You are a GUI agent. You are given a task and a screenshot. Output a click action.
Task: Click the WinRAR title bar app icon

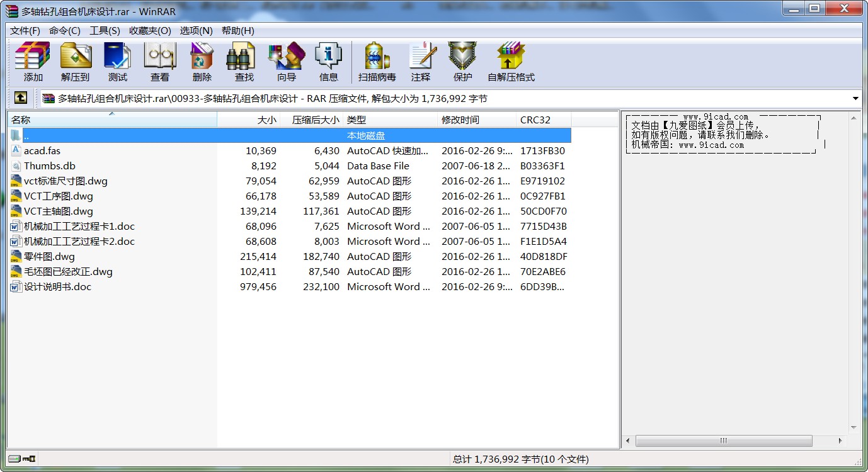click(x=12, y=11)
